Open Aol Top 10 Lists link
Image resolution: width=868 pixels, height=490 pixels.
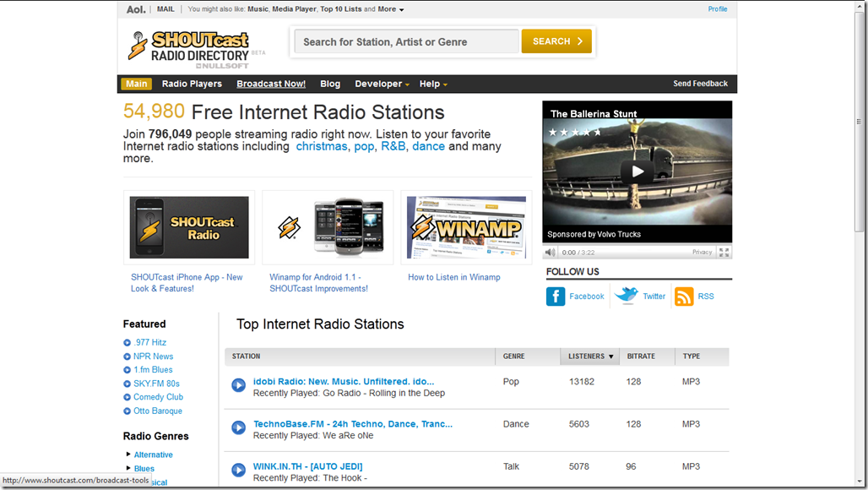coord(341,8)
